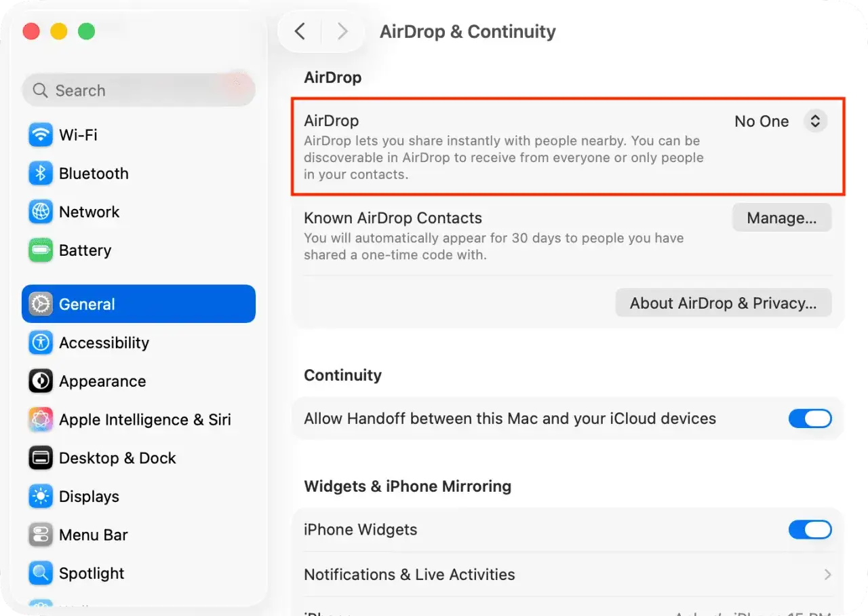The height and width of the screenshot is (616, 868).
Task: Go back using the left arrow button
Action: [x=300, y=31]
